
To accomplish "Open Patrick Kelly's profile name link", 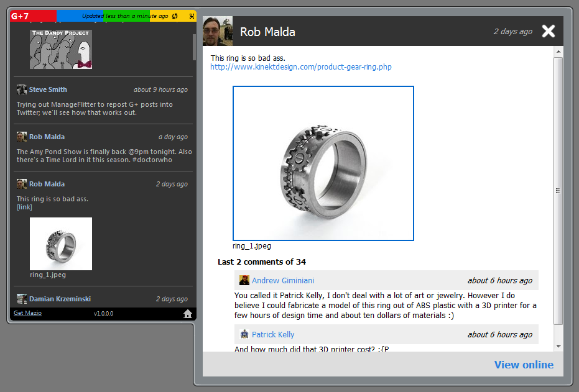I will [273, 334].
